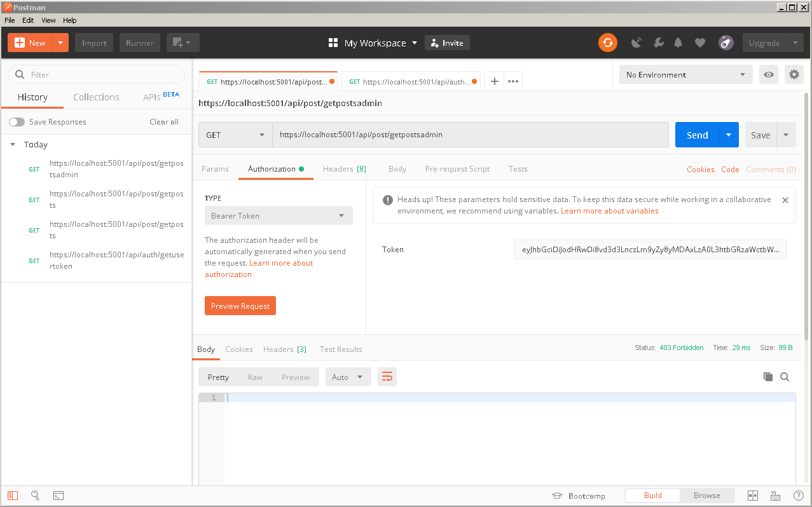The image size is (812, 507).
Task: Open manage environments gear icon
Action: point(794,74)
